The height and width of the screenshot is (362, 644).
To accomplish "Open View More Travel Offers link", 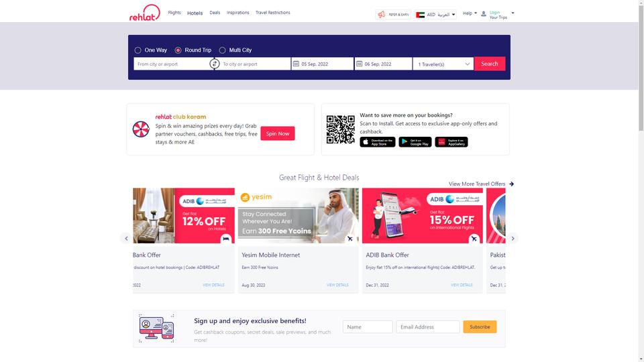I will (477, 184).
